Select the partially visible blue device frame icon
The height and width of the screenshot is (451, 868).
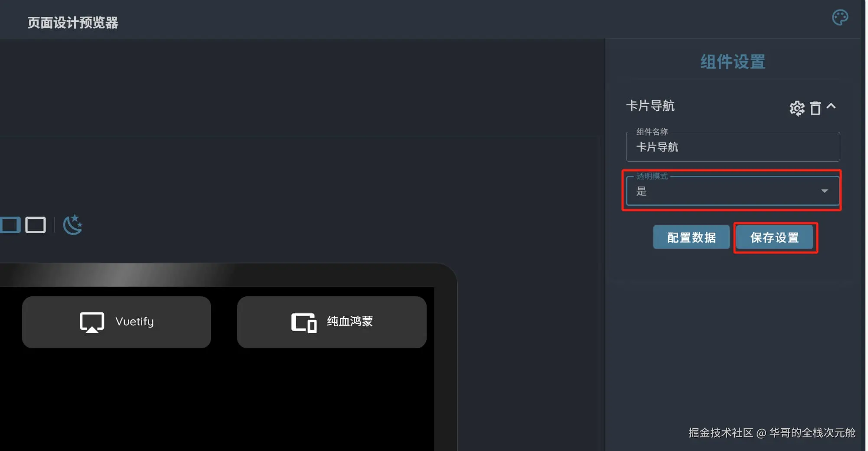[10, 225]
